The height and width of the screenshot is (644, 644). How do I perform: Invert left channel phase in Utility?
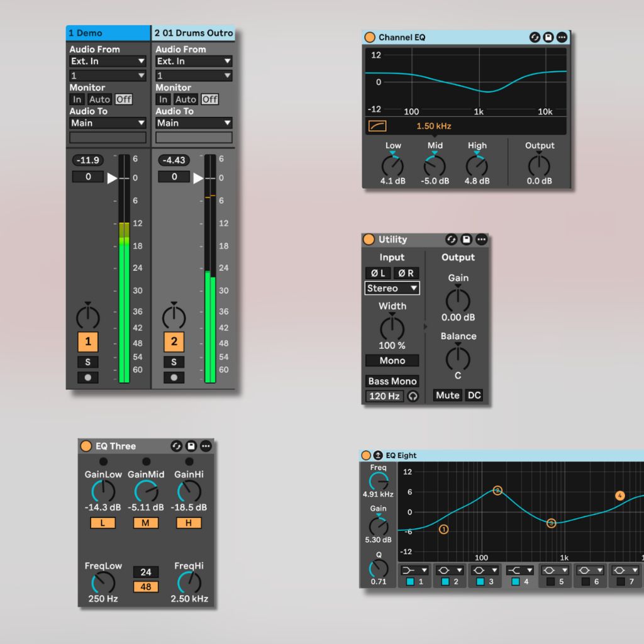[377, 272]
